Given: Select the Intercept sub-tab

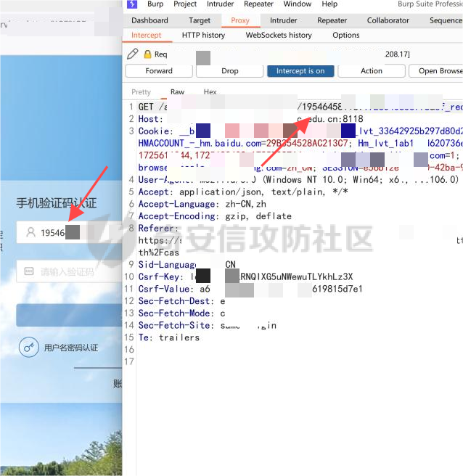Looking at the screenshot, I should point(146,36).
